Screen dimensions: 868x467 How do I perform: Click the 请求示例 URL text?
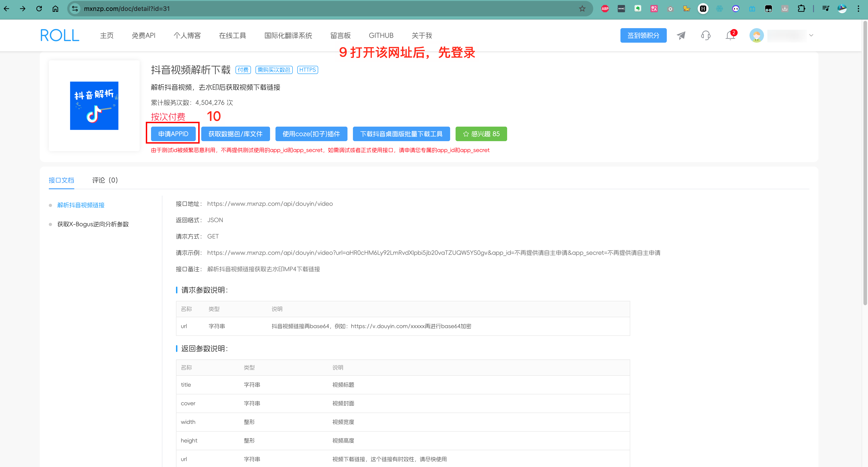[434, 253]
